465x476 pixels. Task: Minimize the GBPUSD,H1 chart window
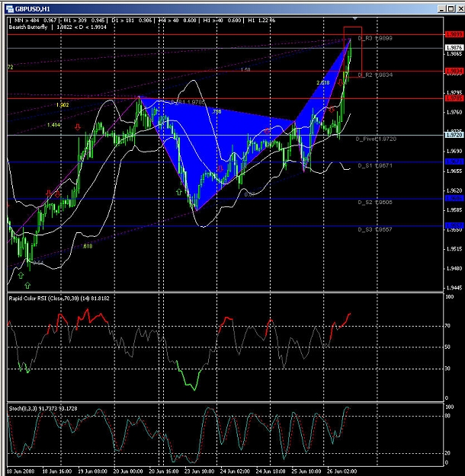pyautogui.click(x=441, y=9)
